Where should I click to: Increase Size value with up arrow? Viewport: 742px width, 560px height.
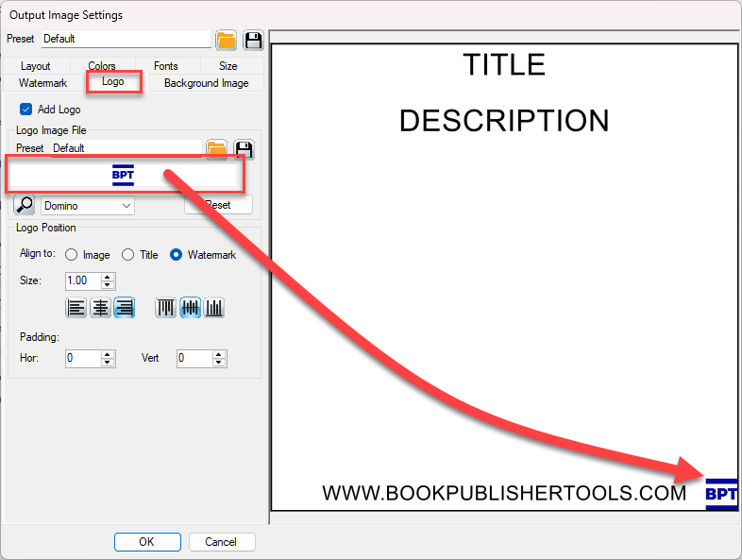[108, 277]
